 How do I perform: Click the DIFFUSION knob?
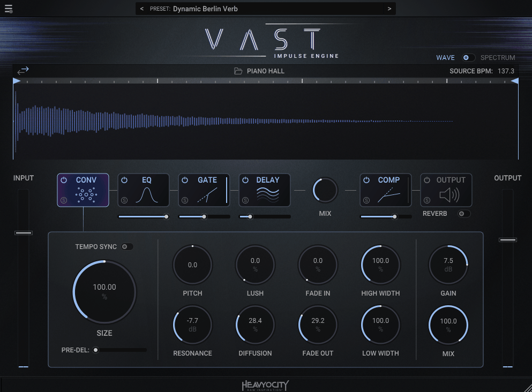[x=255, y=325]
